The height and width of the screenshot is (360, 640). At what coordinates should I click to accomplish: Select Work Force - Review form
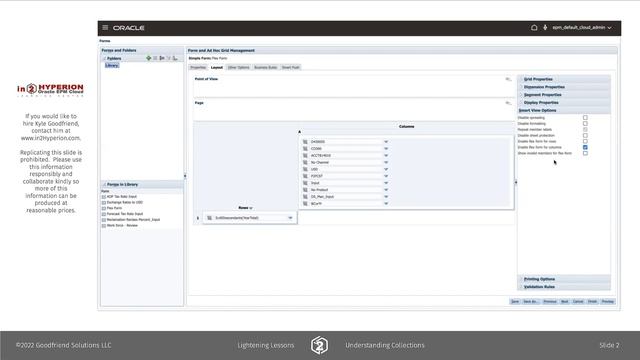122,225
